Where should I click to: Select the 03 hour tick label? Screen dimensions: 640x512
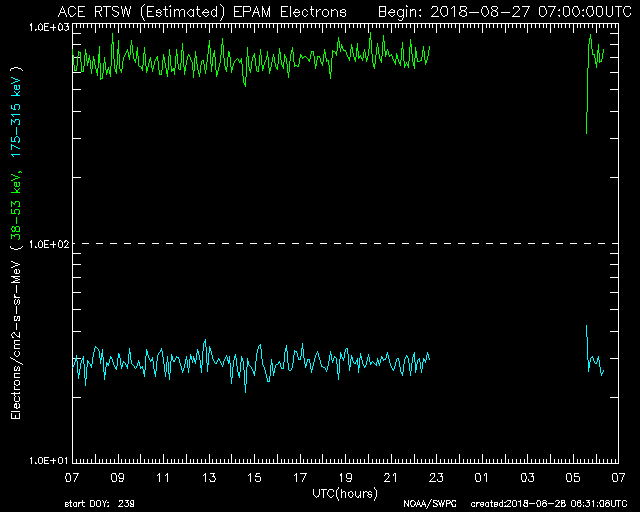pos(528,478)
